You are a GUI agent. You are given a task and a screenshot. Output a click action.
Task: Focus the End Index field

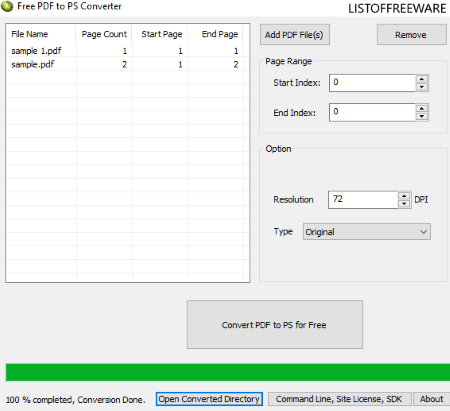pos(372,112)
